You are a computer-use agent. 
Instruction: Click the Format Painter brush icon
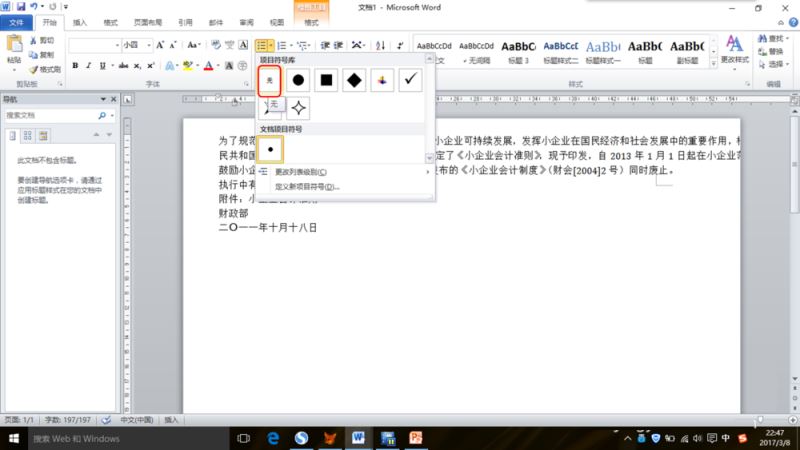pyautogui.click(x=45, y=69)
